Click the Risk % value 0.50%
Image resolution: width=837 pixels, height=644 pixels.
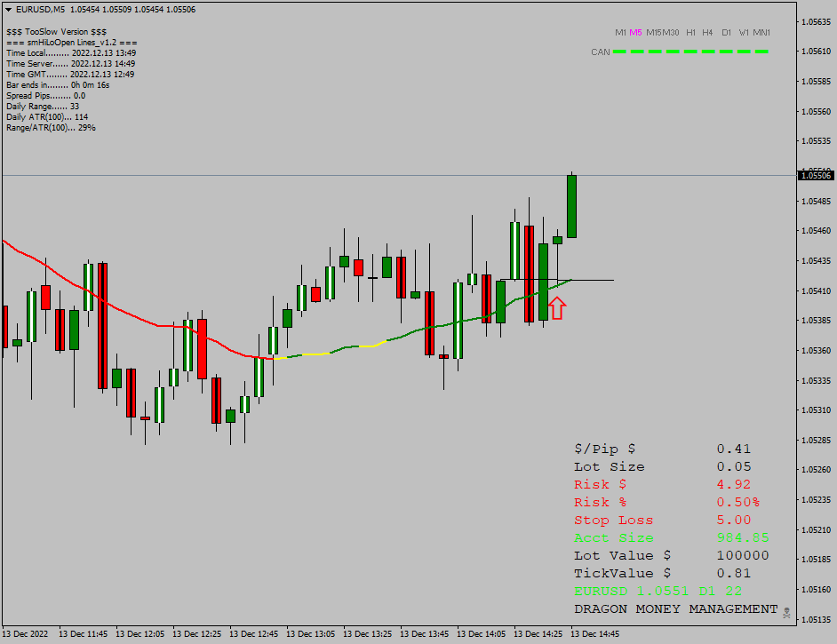pos(737,502)
